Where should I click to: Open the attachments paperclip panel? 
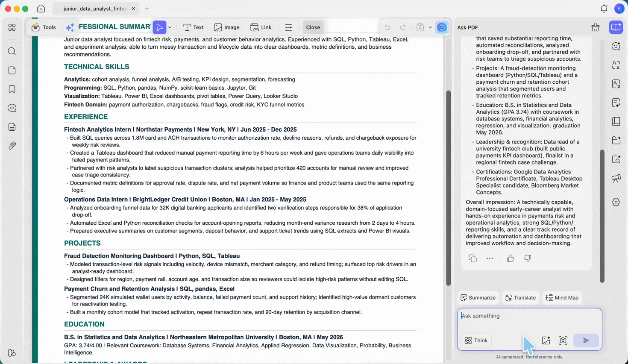tap(12, 146)
